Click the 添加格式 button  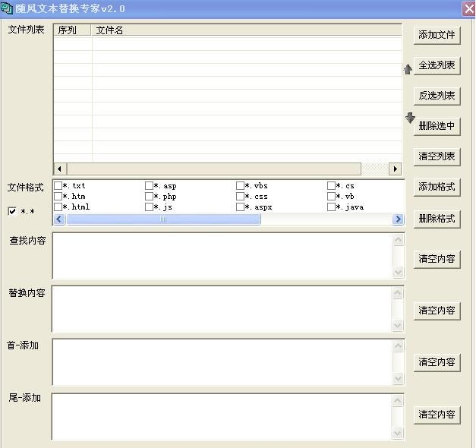[437, 187]
